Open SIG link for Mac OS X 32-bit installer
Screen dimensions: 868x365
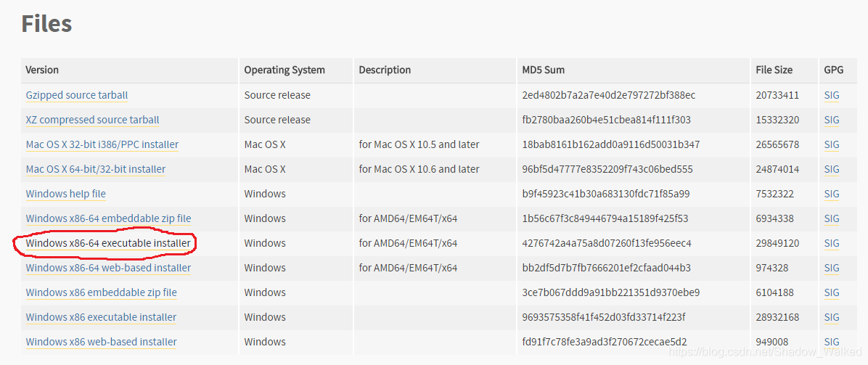832,144
